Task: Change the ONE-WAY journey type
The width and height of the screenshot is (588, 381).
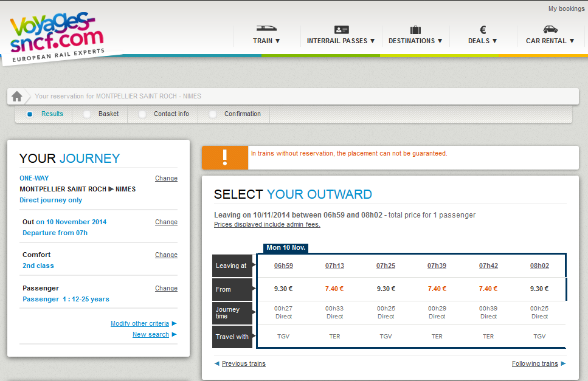Action: 166,178
